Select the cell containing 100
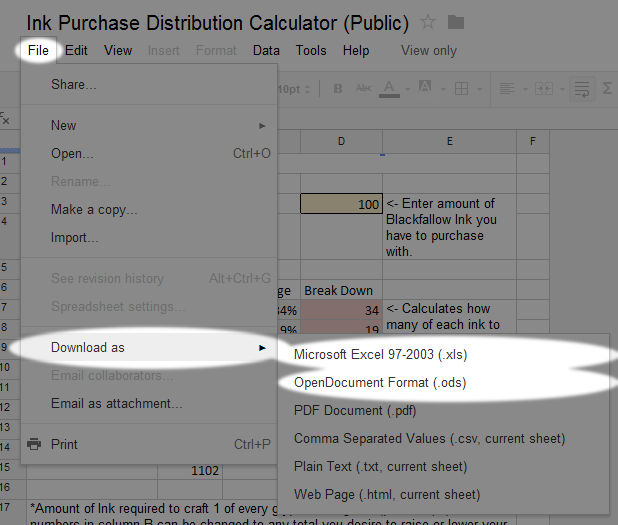Viewport: 618px width, 525px height. click(x=341, y=204)
